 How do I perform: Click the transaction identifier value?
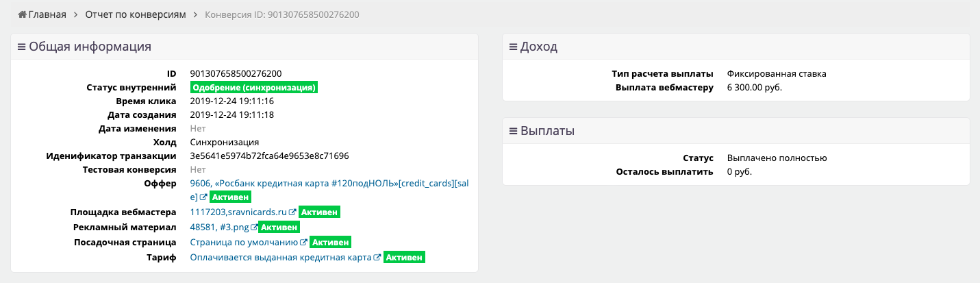(x=269, y=156)
